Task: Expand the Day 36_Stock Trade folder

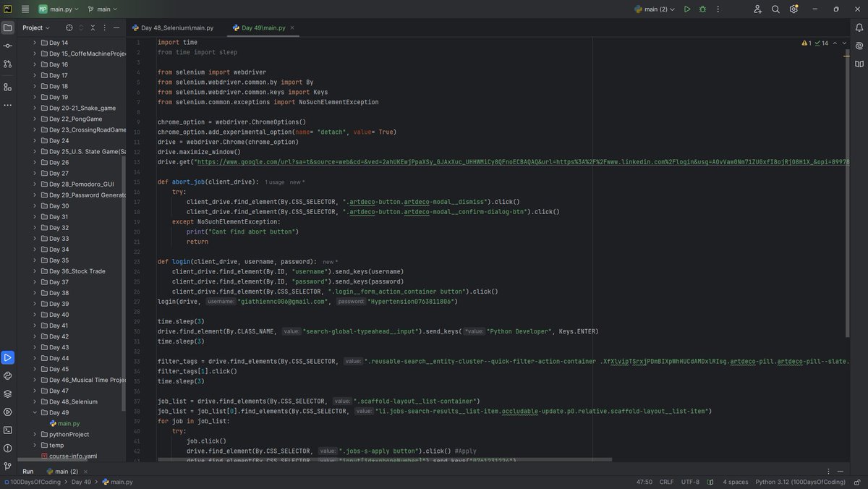Action: coord(34,271)
